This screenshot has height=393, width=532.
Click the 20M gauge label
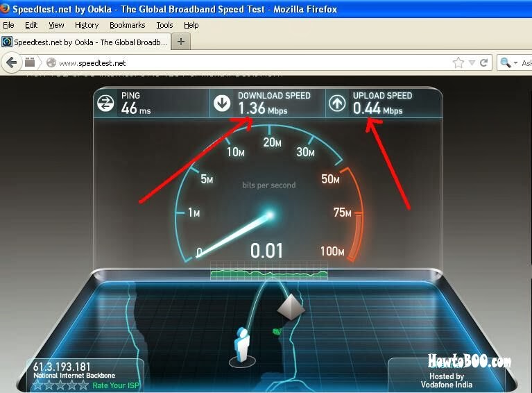(x=272, y=142)
